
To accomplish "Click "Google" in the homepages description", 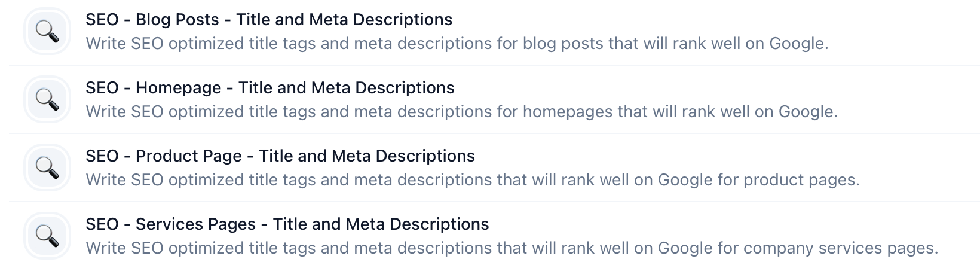I will (806, 112).
